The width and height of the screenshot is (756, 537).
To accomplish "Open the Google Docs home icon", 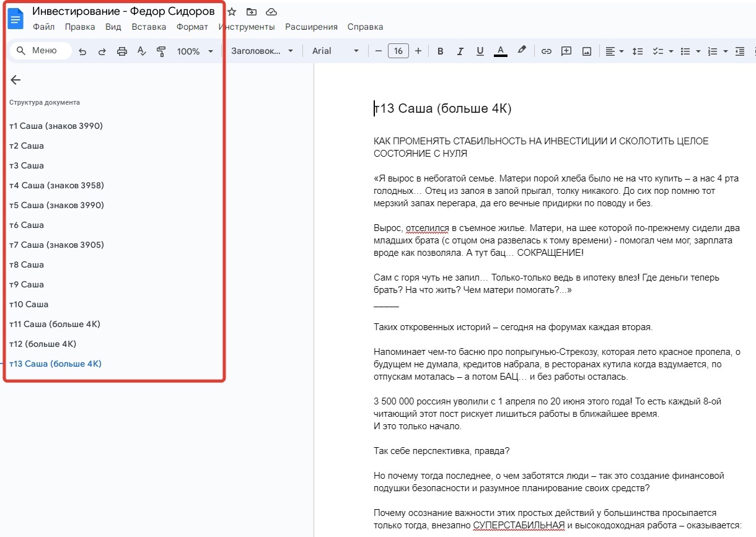I will click(x=15, y=19).
